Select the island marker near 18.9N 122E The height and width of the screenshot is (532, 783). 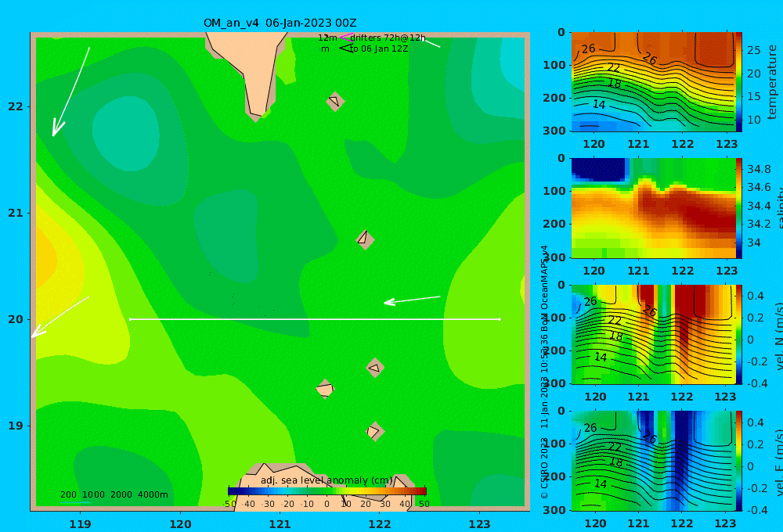pyautogui.click(x=374, y=432)
